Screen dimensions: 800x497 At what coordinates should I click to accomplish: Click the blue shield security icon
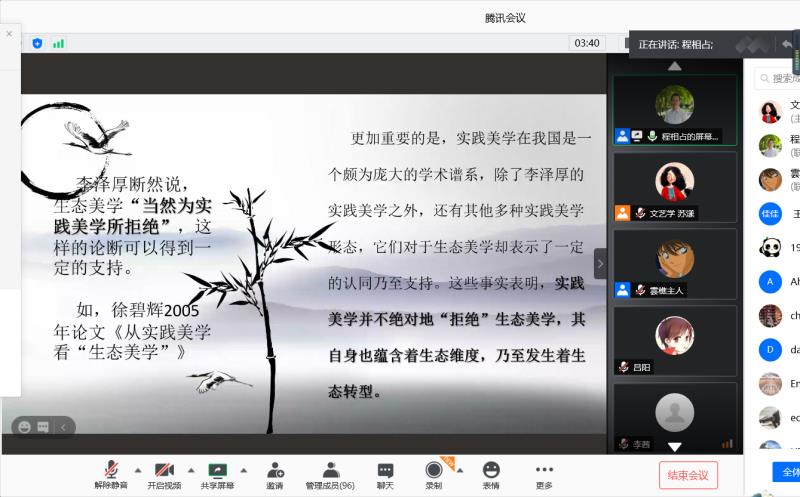37,43
